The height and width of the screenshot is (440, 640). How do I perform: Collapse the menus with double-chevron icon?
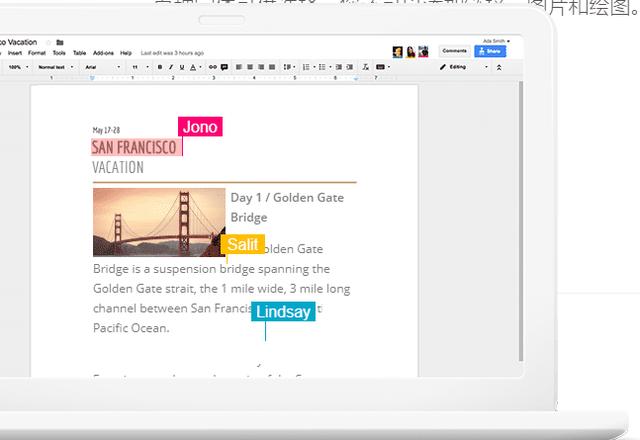coord(499,68)
